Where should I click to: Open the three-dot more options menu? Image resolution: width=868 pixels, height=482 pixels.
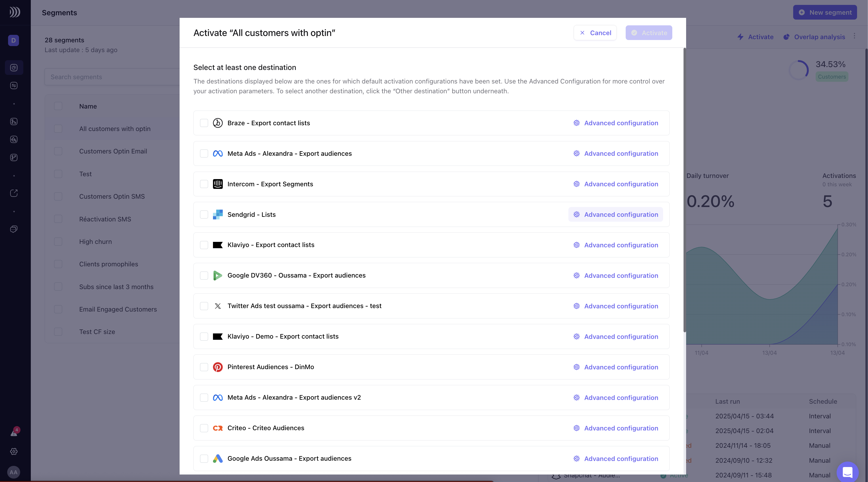(x=854, y=36)
